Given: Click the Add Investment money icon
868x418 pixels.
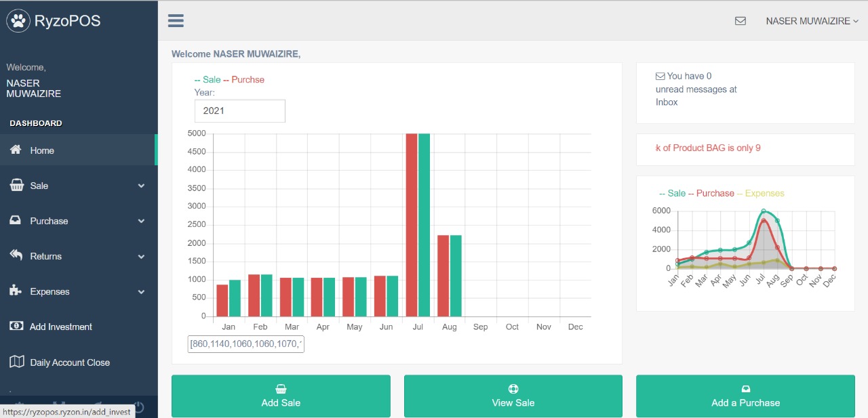Looking at the screenshot, I should (16, 327).
